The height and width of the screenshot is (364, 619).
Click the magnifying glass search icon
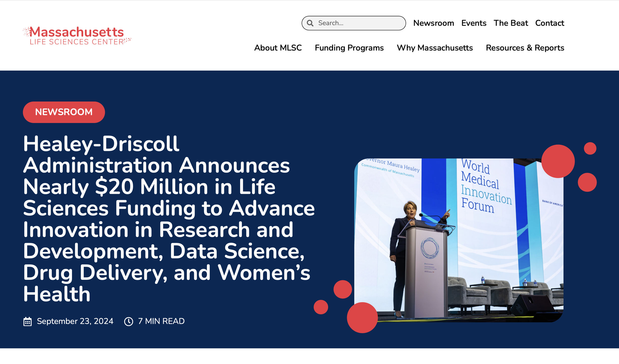(310, 23)
